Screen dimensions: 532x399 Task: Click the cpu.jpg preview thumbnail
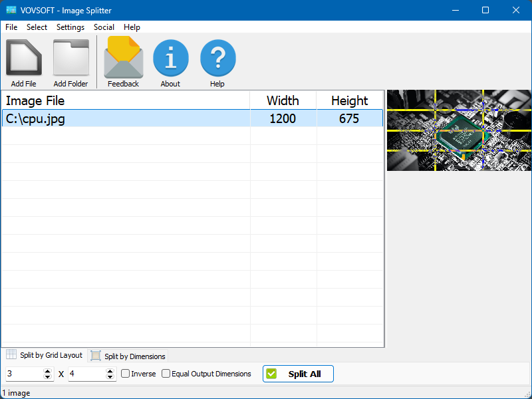458,129
